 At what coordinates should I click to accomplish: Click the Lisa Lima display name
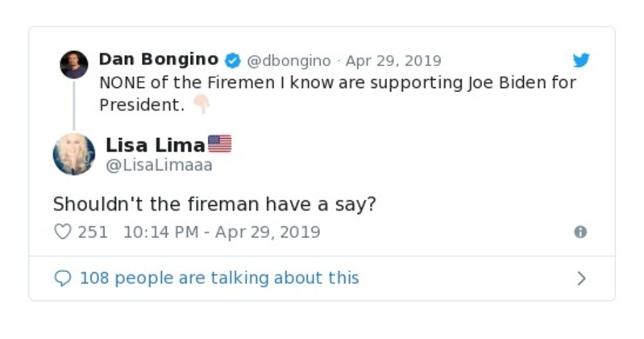(155, 145)
